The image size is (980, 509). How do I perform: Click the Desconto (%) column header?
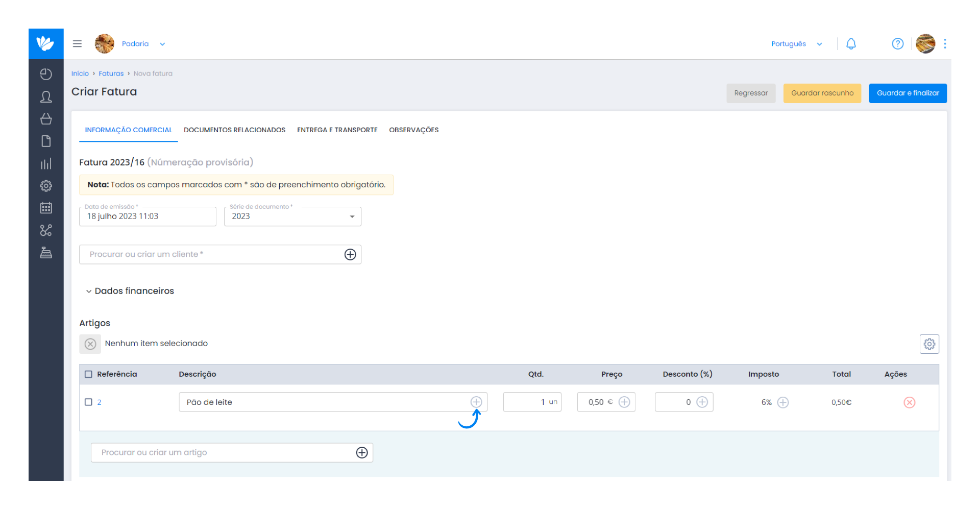688,374
